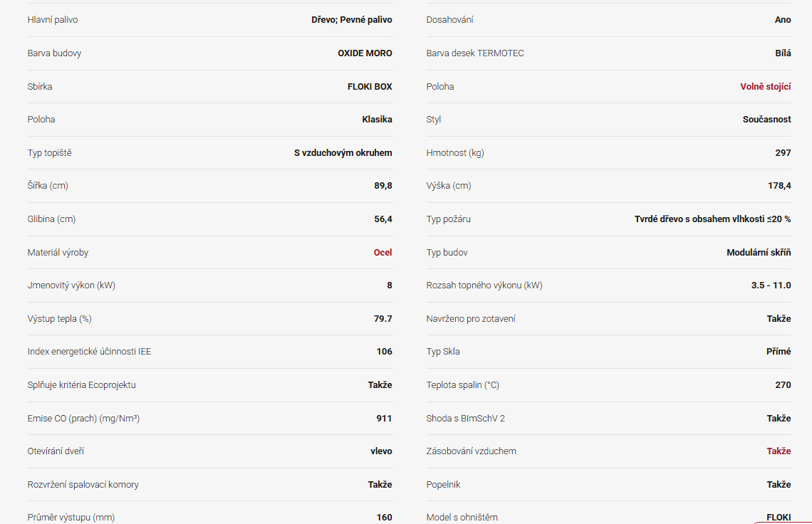Image resolution: width=812 pixels, height=524 pixels.
Task: Click the 'FLOKI BOX' collection value
Action: (370, 86)
